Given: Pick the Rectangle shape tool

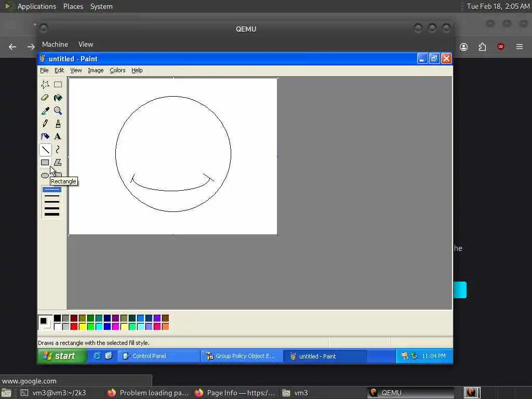Looking at the screenshot, I should [x=45, y=162].
